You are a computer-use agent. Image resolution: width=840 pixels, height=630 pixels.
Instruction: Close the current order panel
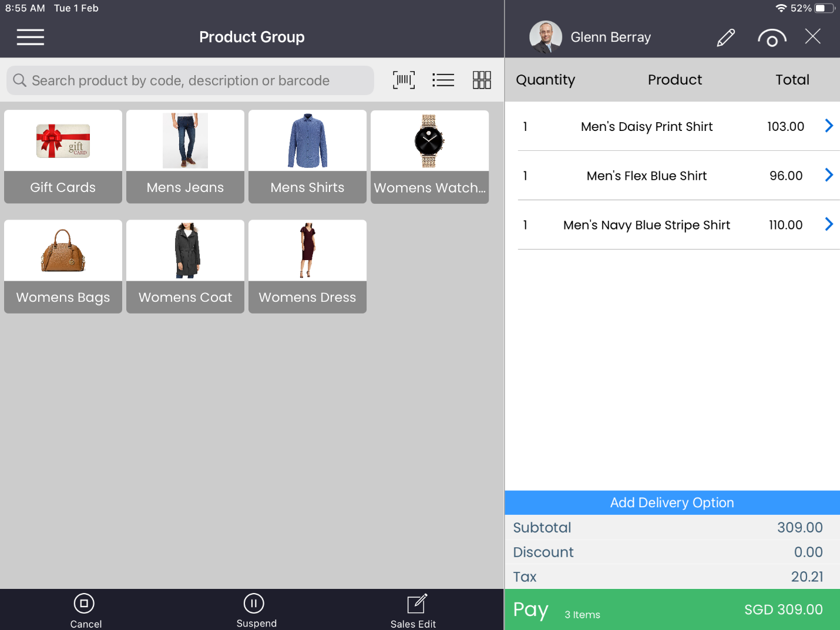coord(812,36)
